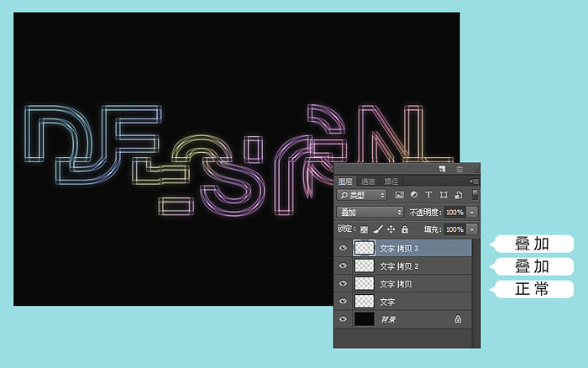Click the 填充 label
The width and height of the screenshot is (588, 368).
(x=433, y=229)
